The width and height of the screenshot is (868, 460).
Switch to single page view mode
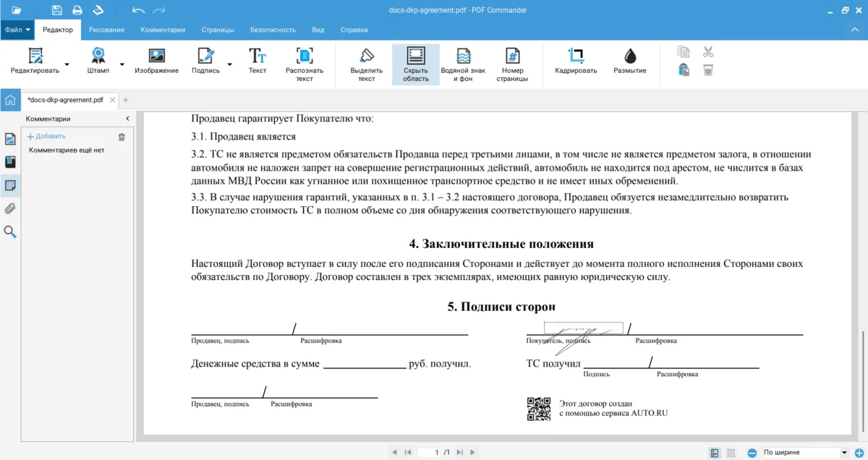[715, 453]
